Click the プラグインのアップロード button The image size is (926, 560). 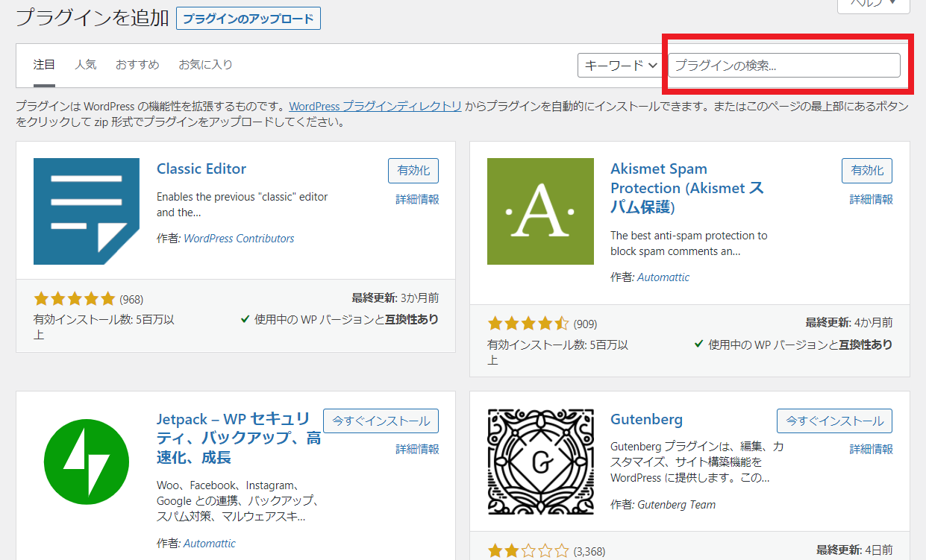click(248, 19)
